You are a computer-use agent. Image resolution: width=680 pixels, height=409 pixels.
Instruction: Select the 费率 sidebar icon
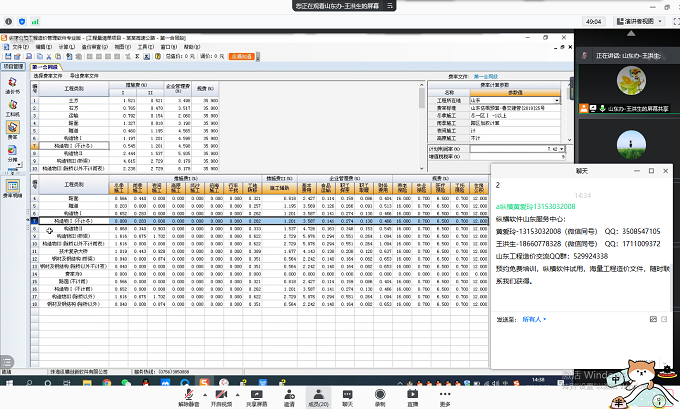pyautogui.click(x=12, y=130)
